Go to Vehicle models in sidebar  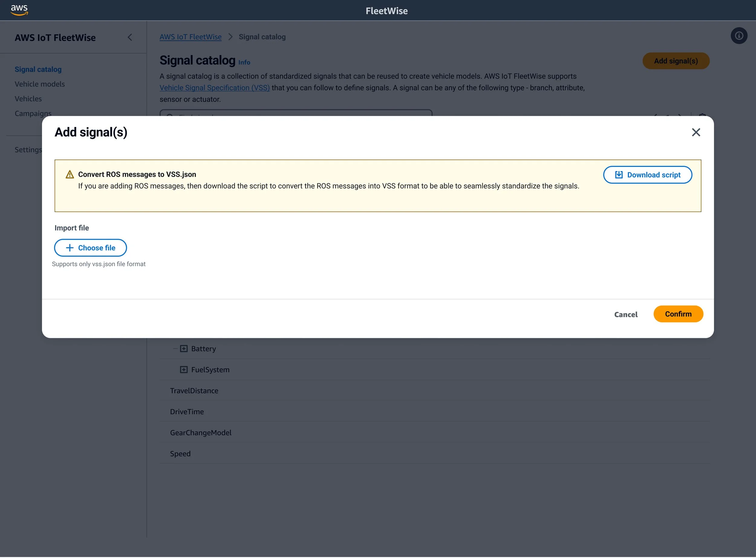pos(40,84)
